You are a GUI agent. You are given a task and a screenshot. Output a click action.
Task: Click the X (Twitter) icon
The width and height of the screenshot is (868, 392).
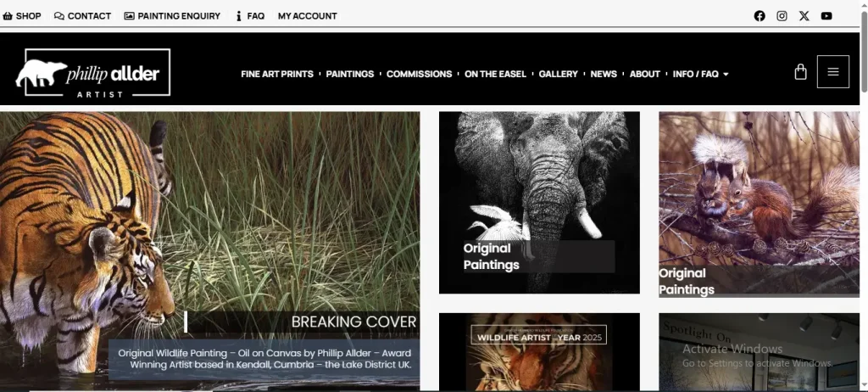pyautogui.click(x=804, y=15)
